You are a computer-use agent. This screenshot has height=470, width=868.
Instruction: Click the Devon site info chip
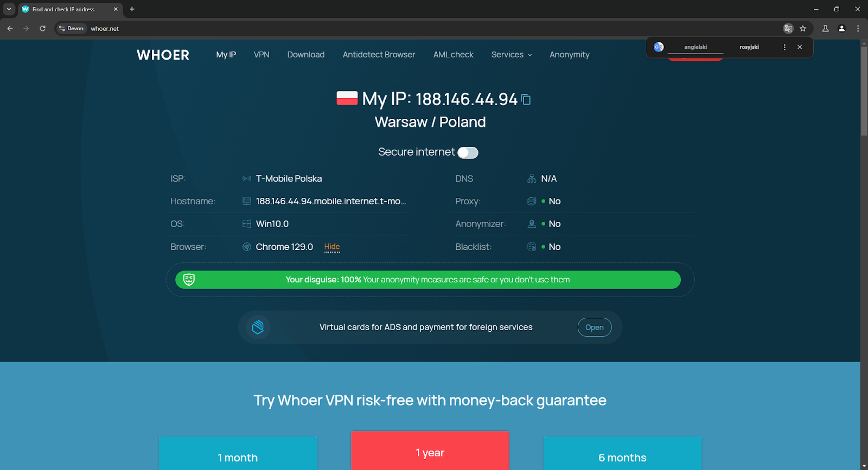[72, 29]
